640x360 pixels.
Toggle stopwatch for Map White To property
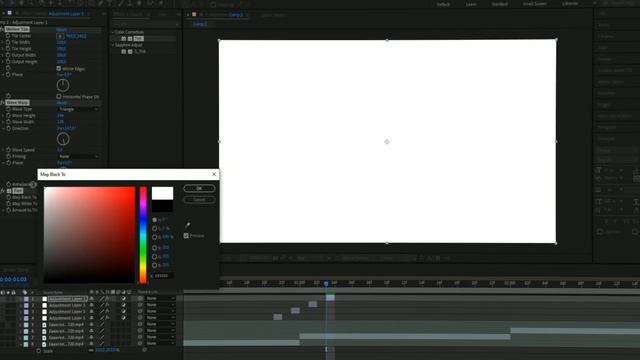tap(8, 204)
